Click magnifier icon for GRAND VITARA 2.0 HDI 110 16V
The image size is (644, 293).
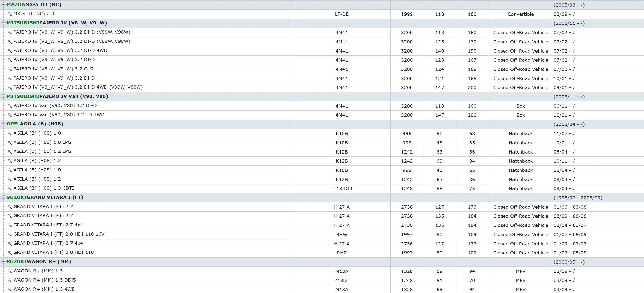(10, 234)
